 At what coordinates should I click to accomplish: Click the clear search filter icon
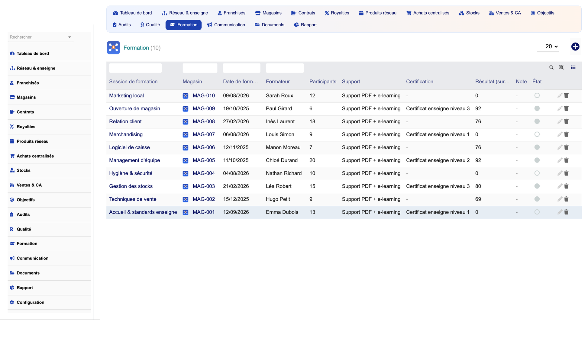pyautogui.click(x=561, y=67)
